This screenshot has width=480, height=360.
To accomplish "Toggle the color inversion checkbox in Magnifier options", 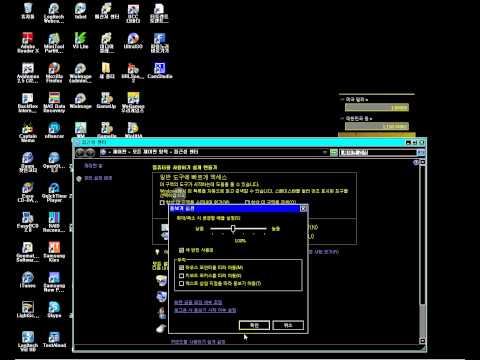I will click(x=181, y=250).
